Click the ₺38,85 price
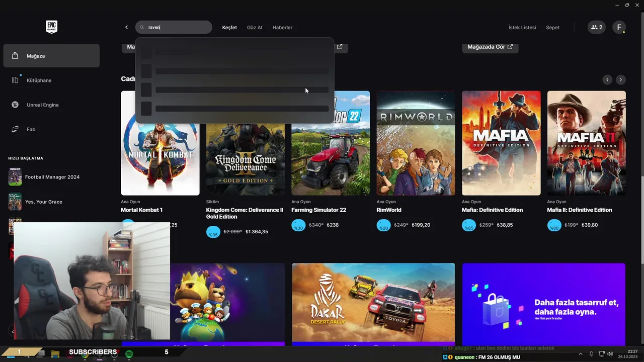Screen dimensions: 644x362 coord(505,225)
